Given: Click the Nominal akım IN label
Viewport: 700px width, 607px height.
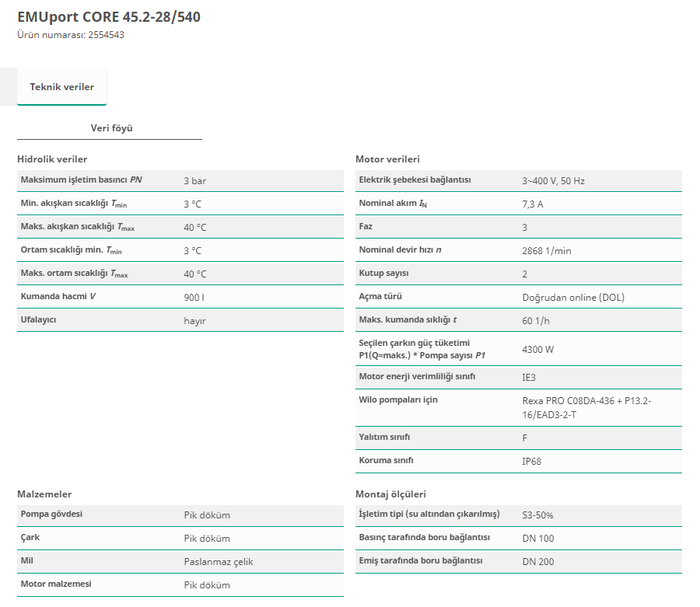Looking at the screenshot, I should tap(393, 204).
